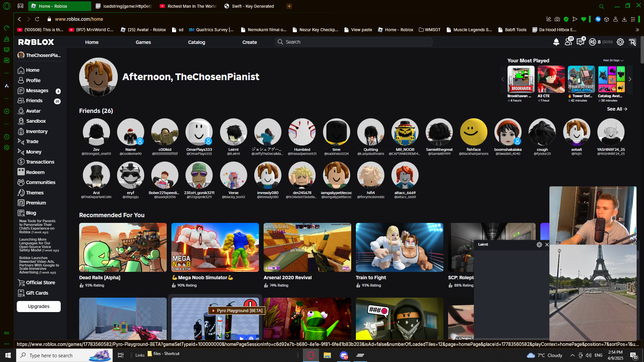Screen dimensions: 644x362
Task: Close the Leirnt chat window
Action: tap(547, 245)
